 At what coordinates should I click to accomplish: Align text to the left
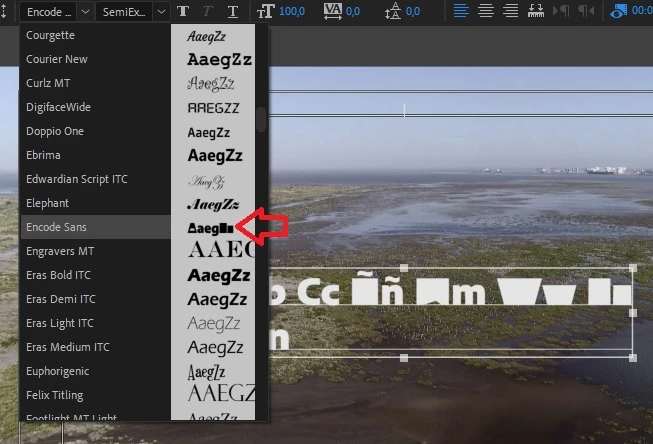[461, 11]
